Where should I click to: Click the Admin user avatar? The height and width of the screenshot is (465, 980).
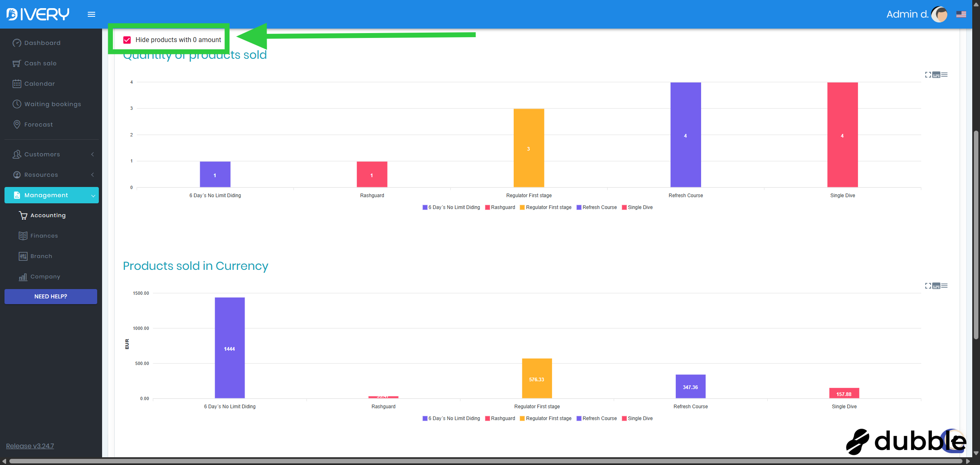click(939, 14)
